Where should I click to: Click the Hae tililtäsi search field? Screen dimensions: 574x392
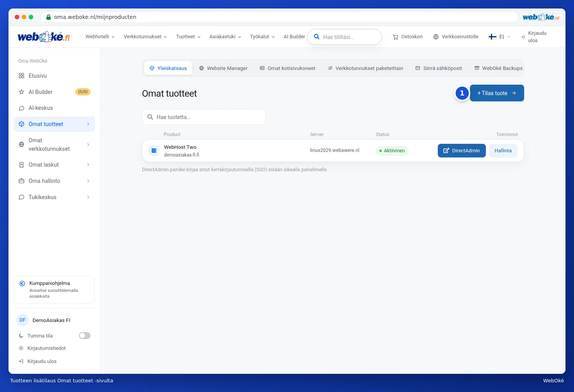point(344,37)
